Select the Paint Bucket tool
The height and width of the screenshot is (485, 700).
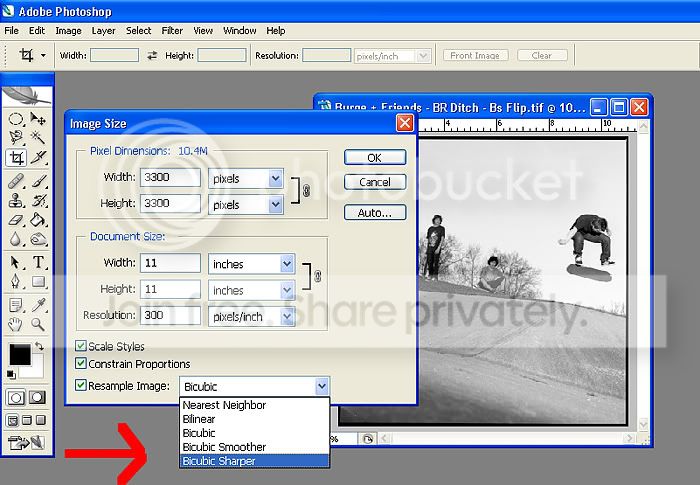coord(39,220)
